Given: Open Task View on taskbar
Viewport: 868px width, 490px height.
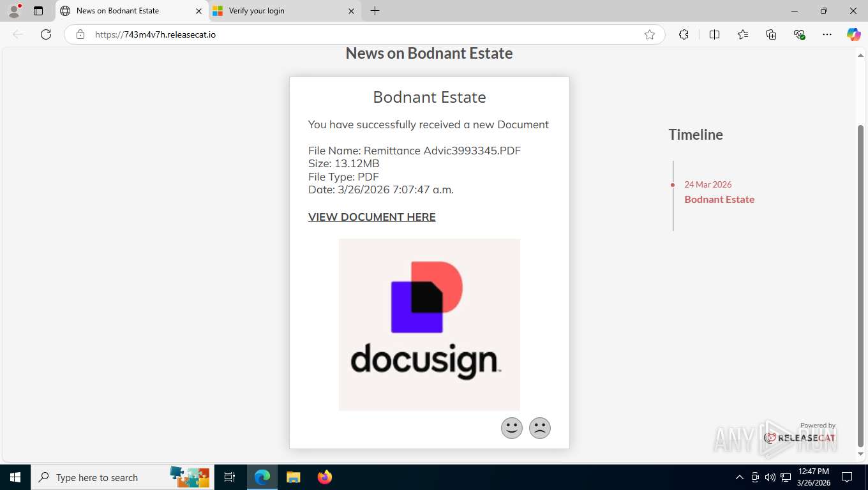Looking at the screenshot, I should pos(230,477).
